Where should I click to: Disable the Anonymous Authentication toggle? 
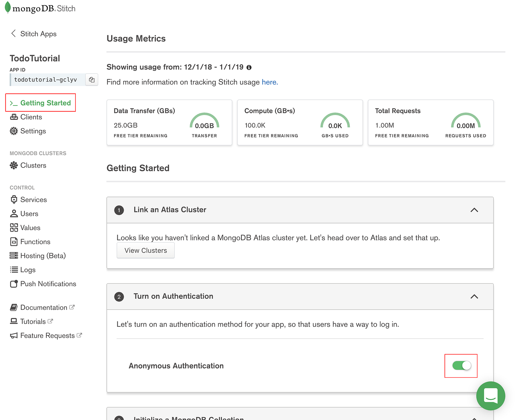pyautogui.click(x=461, y=366)
